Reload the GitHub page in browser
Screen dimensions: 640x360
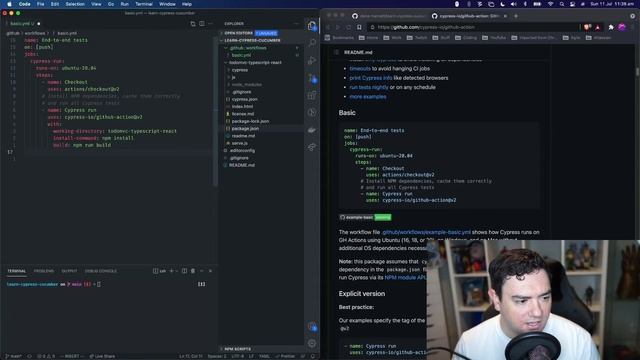(349, 27)
